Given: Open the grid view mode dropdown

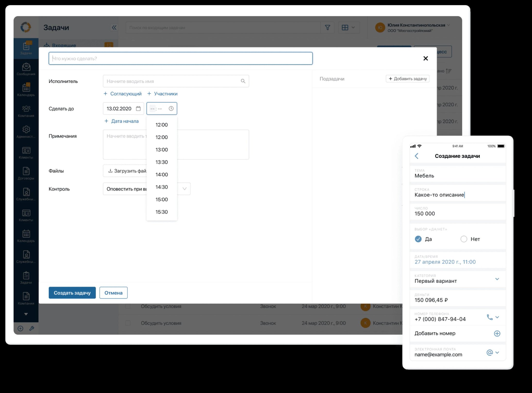Looking at the screenshot, I should pos(349,28).
